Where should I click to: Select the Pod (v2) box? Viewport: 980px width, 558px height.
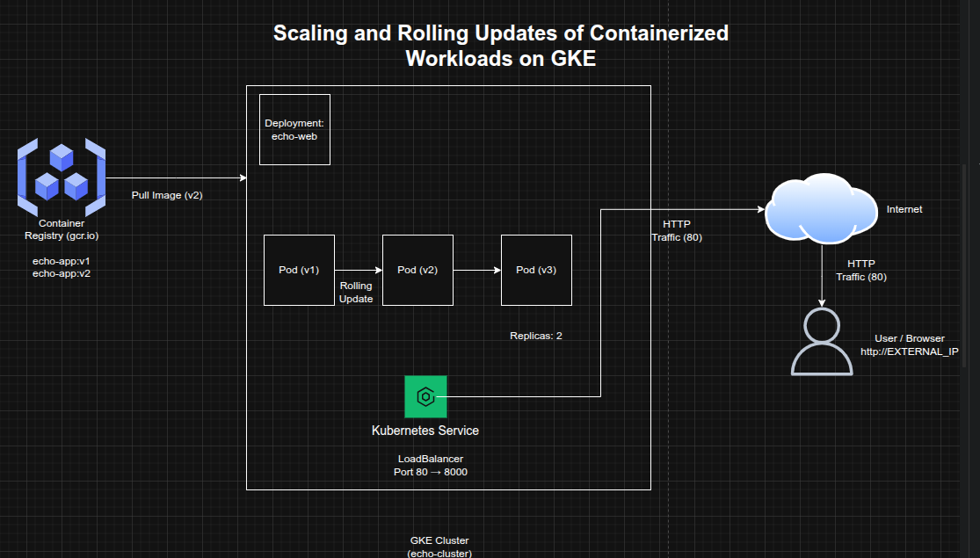(417, 270)
